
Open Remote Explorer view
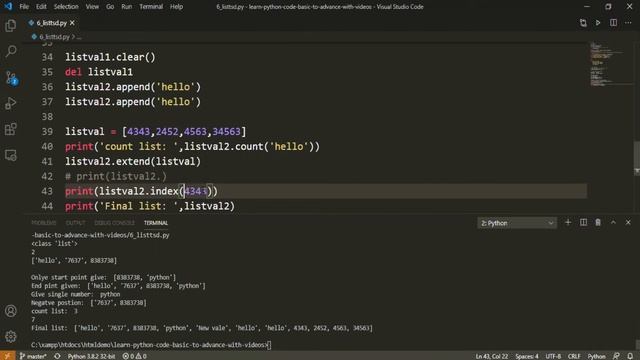click(x=11, y=155)
